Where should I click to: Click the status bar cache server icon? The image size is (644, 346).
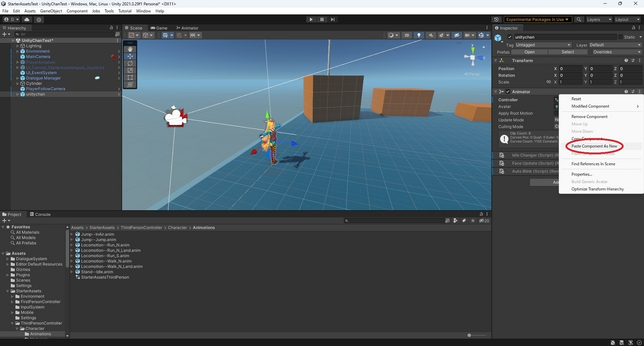(621, 342)
